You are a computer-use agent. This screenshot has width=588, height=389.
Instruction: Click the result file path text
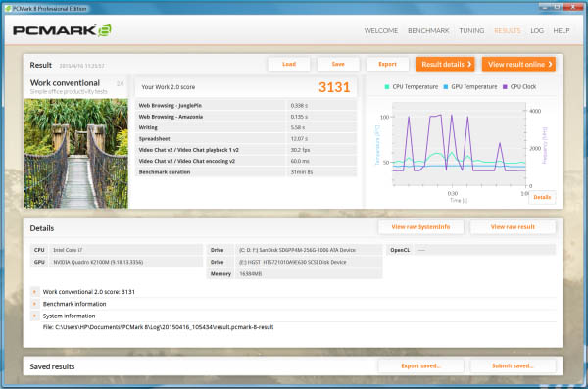point(158,327)
